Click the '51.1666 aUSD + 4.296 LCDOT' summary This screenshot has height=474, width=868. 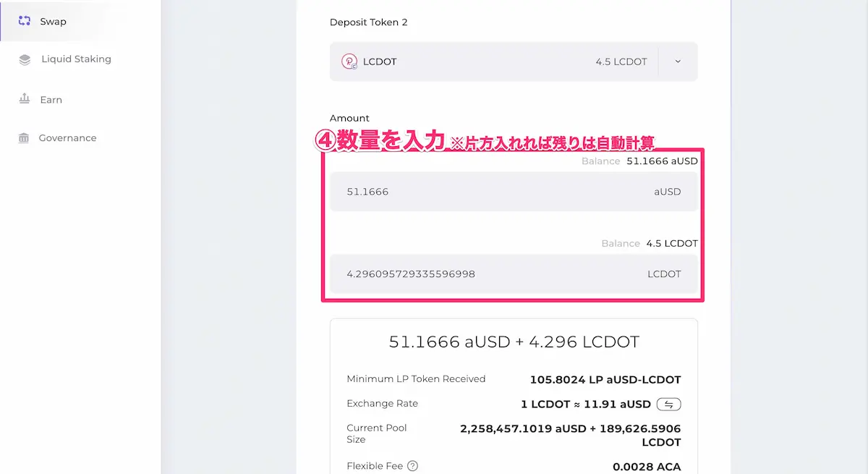point(514,342)
